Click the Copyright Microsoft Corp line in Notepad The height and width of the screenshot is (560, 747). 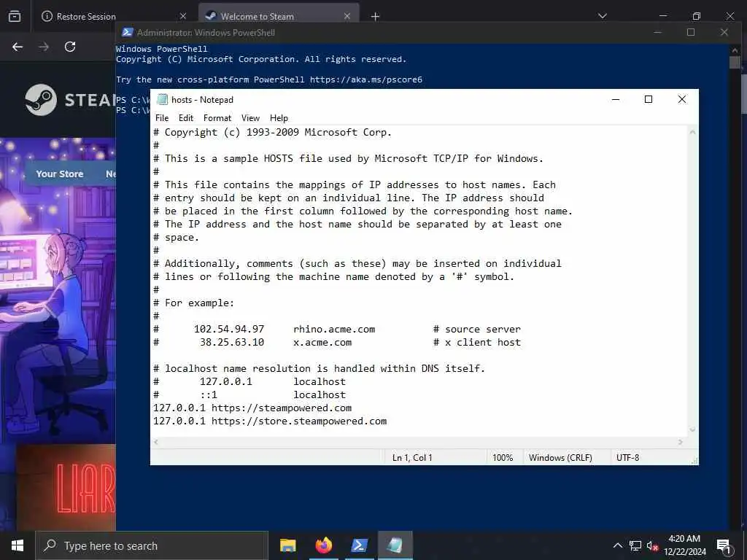(x=272, y=133)
